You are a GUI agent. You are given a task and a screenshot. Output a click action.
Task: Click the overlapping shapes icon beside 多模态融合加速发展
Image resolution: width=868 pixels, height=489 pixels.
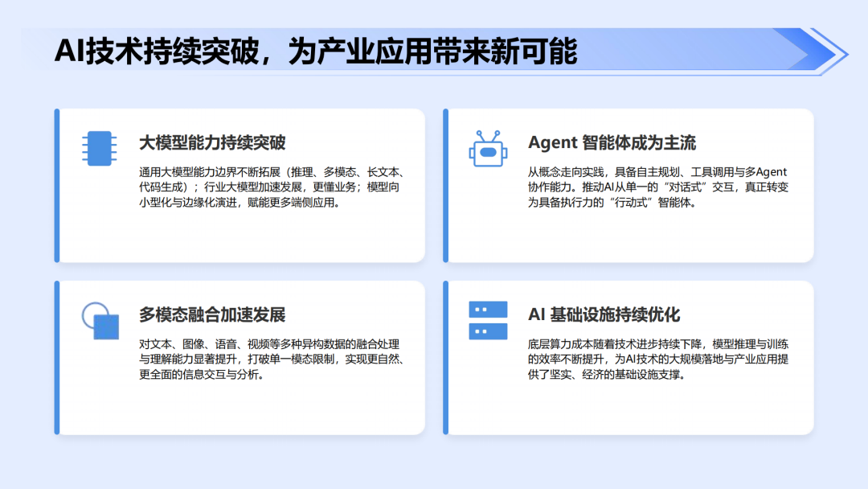(x=100, y=321)
